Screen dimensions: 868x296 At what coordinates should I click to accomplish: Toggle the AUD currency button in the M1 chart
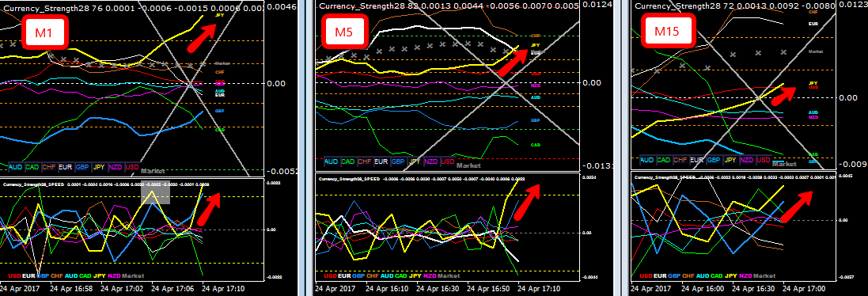16,167
